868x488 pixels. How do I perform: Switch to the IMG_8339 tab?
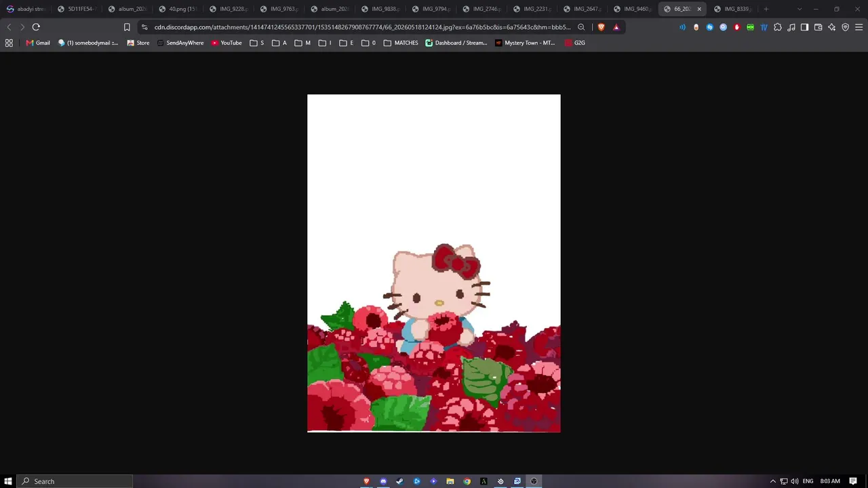(732, 9)
